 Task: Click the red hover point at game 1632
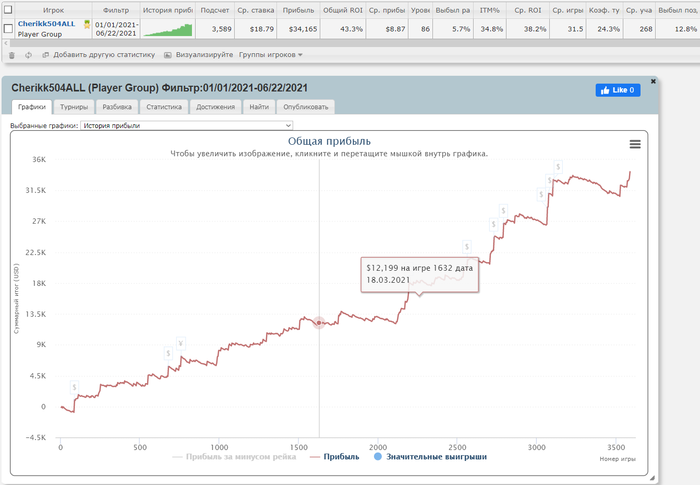point(319,322)
